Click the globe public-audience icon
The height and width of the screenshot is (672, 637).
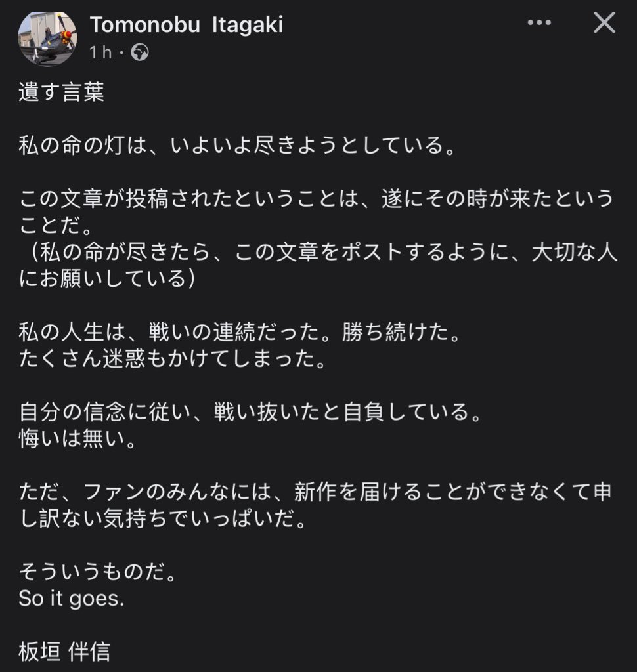tap(140, 52)
